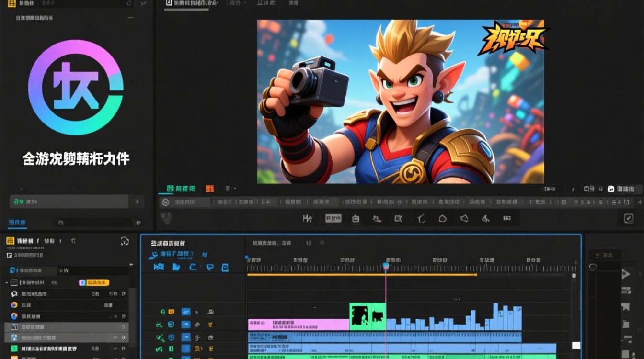Click the bookmark flag icon in right sidebar

tap(625, 307)
